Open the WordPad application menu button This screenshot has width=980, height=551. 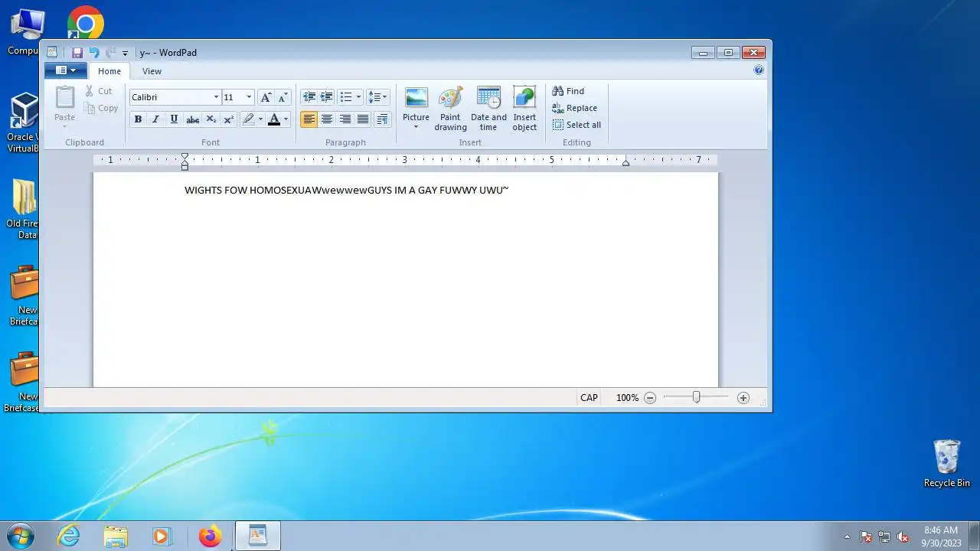65,70
